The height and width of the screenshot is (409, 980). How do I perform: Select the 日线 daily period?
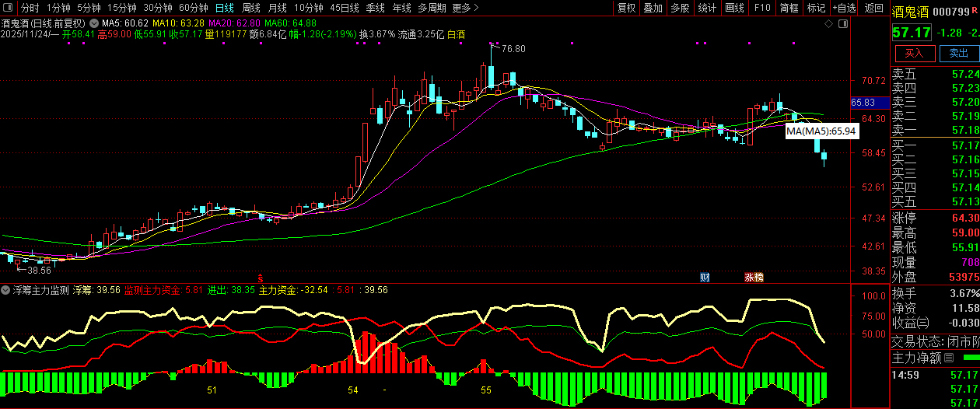(224, 8)
